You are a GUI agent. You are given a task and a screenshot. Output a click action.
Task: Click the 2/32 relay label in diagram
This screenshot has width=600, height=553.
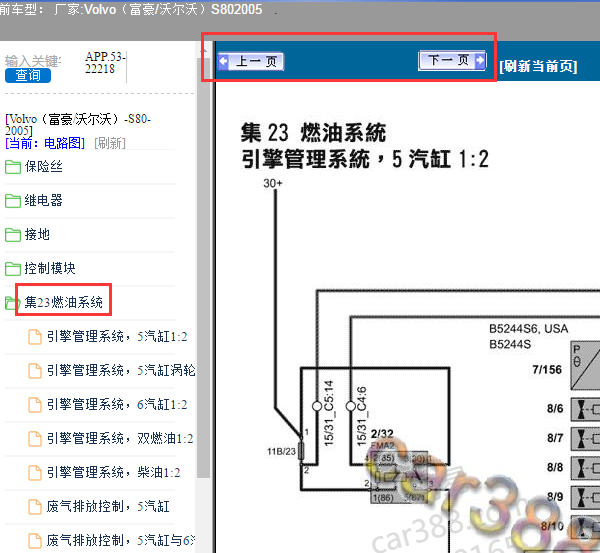pos(382,434)
